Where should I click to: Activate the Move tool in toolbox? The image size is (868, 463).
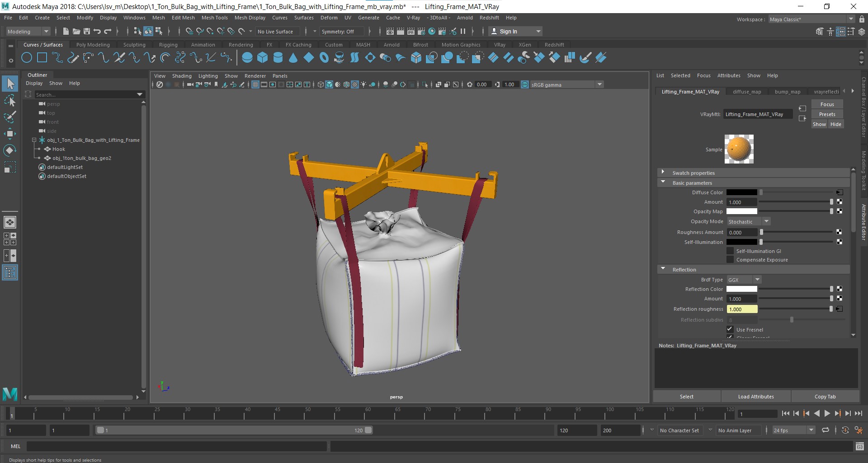tap(10, 134)
